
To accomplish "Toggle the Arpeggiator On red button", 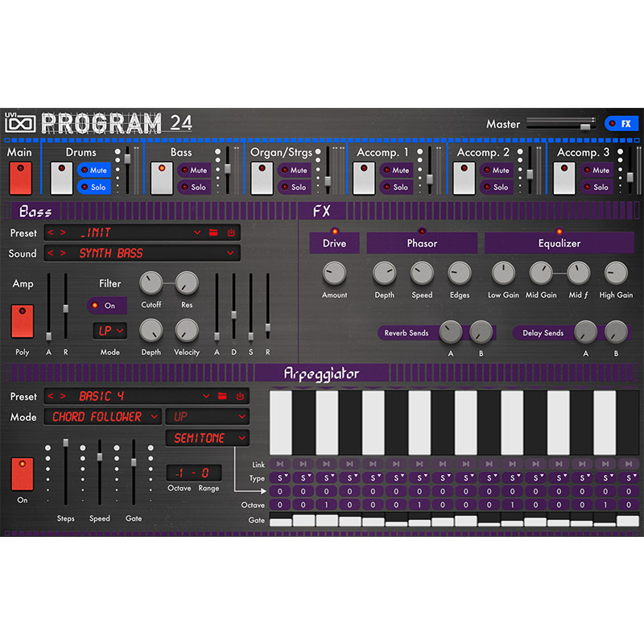I will pos(23,474).
